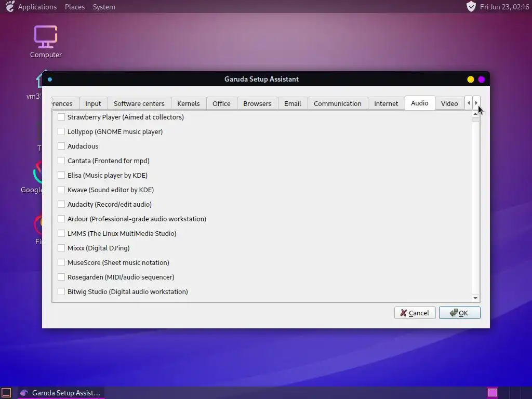
Task: Select Cantata frontend for mpd checkbox
Action: pyautogui.click(x=61, y=161)
